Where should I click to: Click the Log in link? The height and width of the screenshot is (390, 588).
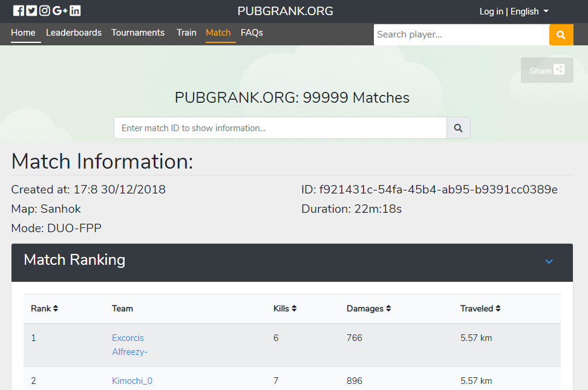click(x=491, y=11)
